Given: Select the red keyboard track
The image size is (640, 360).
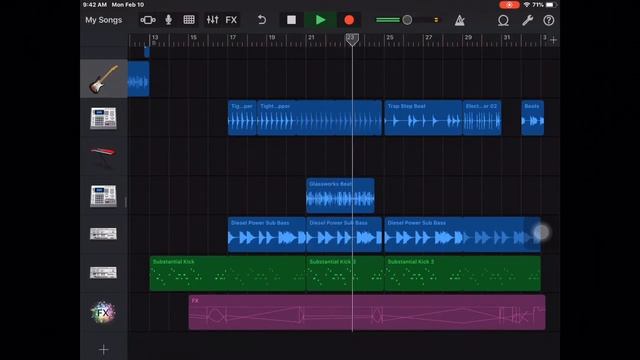Looking at the screenshot, I should [x=104, y=156].
